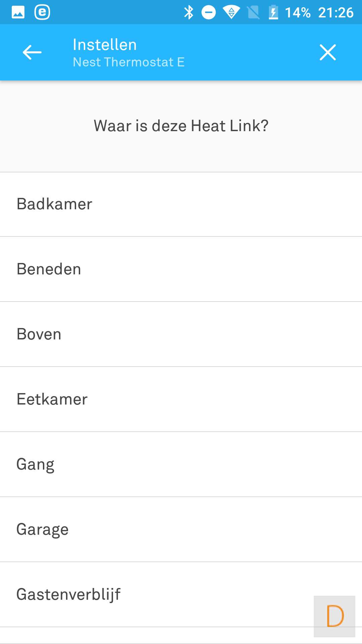Tap the "Waar is deze Heat Link?" heading
Image resolution: width=362 pixels, height=644 pixels.
point(181,126)
